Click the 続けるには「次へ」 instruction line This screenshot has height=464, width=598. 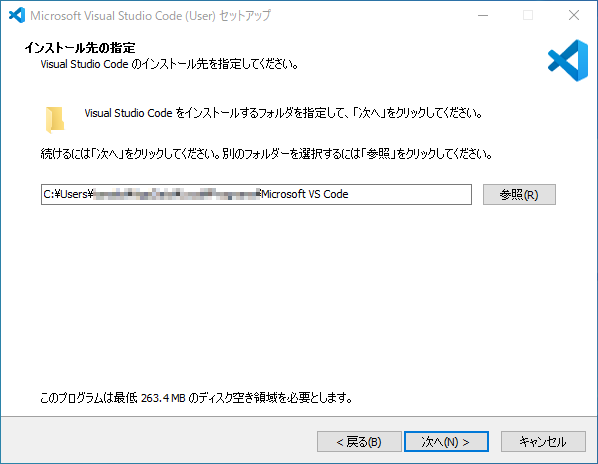coord(266,154)
